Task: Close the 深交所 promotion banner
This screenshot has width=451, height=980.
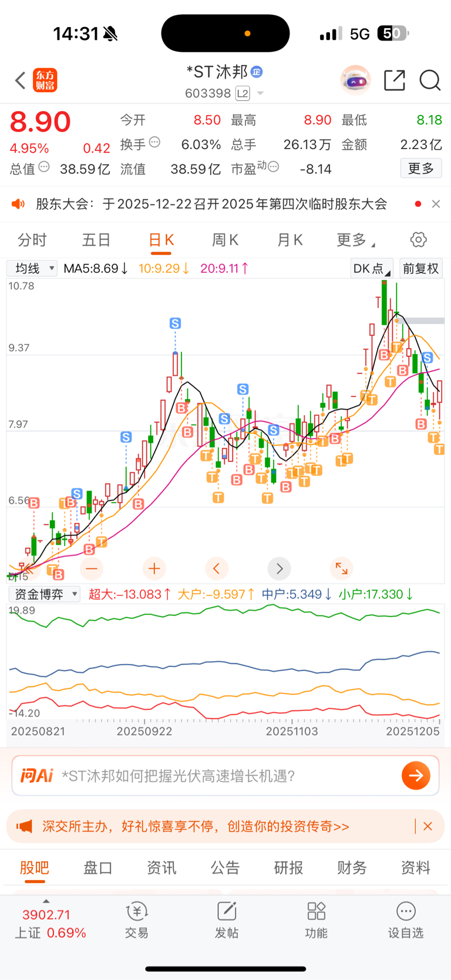Action: coord(428,827)
